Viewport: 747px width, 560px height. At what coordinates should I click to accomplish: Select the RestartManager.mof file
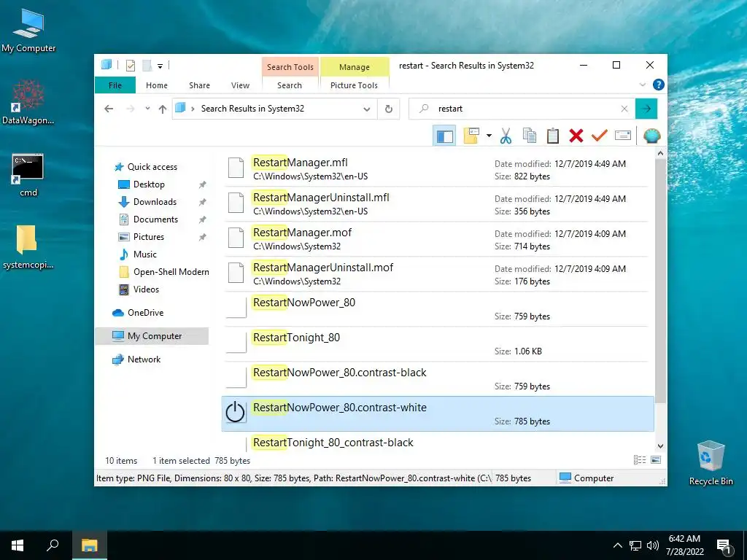click(x=438, y=239)
